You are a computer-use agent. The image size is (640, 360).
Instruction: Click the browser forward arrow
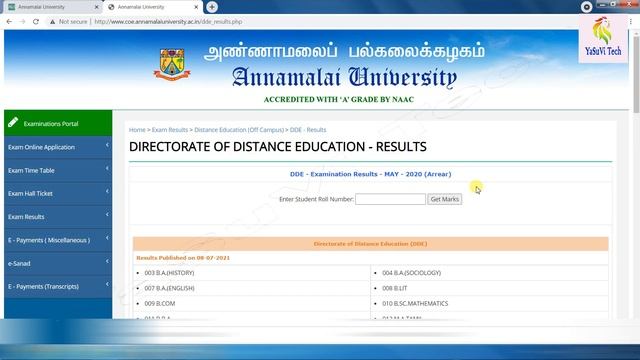pyautogui.click(x=22, y=22)
